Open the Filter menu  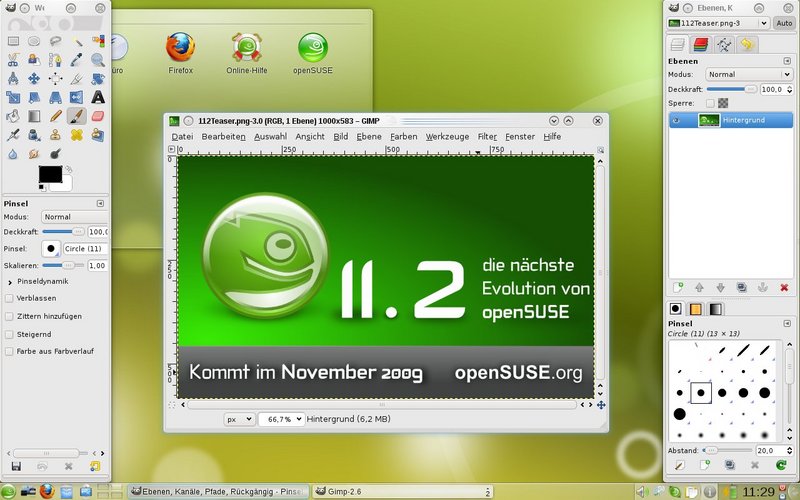tap(487, 137)
